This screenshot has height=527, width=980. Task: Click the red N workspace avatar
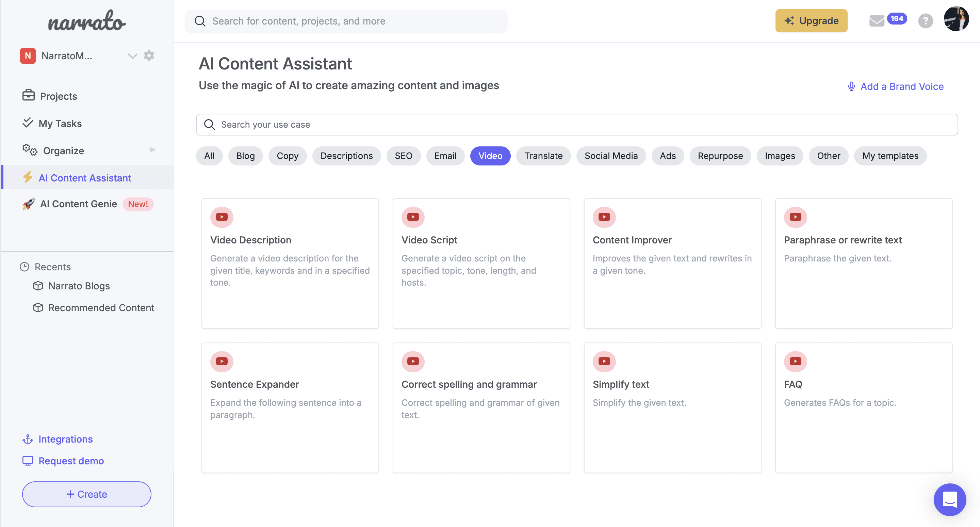point(28,55)
